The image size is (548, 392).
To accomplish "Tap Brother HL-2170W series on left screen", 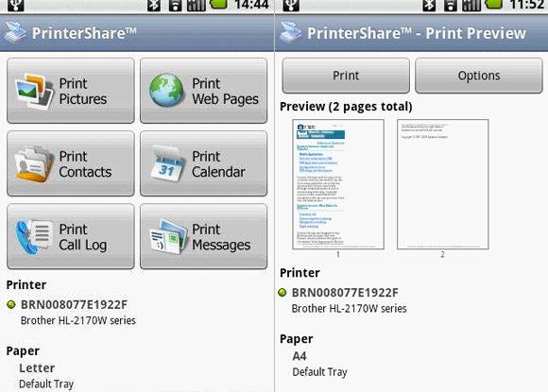I will coord(78,320).
